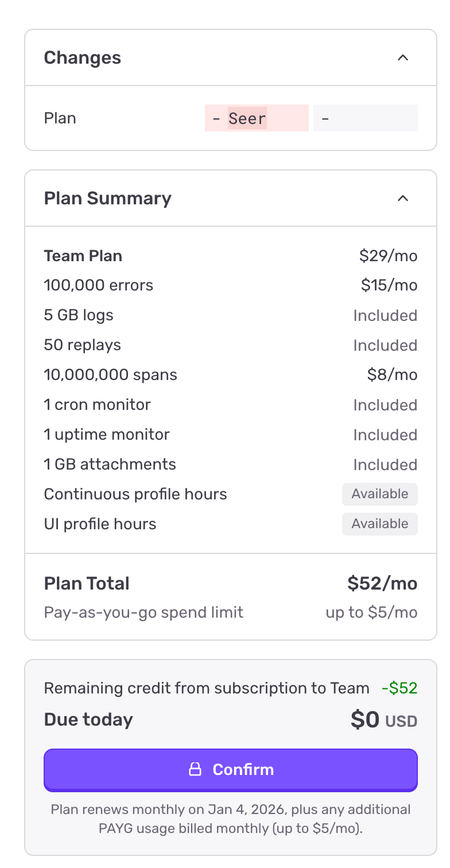Select the 1 cron monitor line item
Viewport: 450px width, 868px height.
tap(97, 405)
